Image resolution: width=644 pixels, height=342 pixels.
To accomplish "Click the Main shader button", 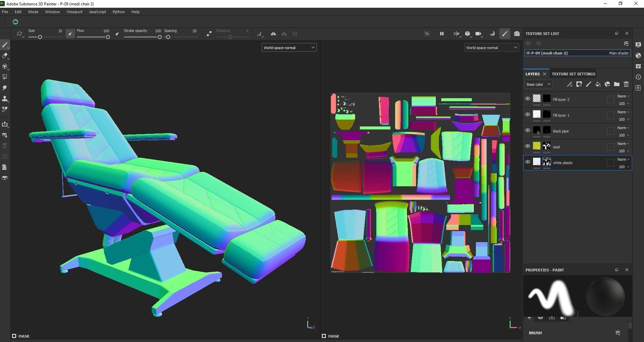I will 619,53.
